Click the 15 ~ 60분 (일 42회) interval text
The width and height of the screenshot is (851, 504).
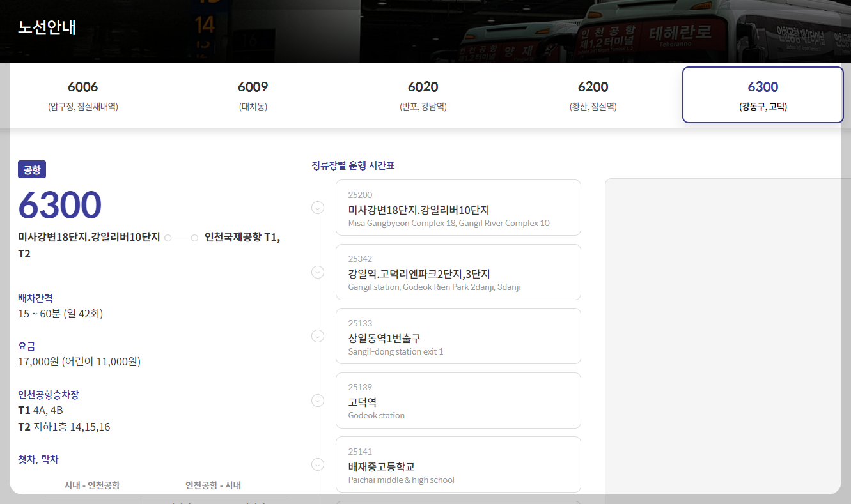click(61, 314)
